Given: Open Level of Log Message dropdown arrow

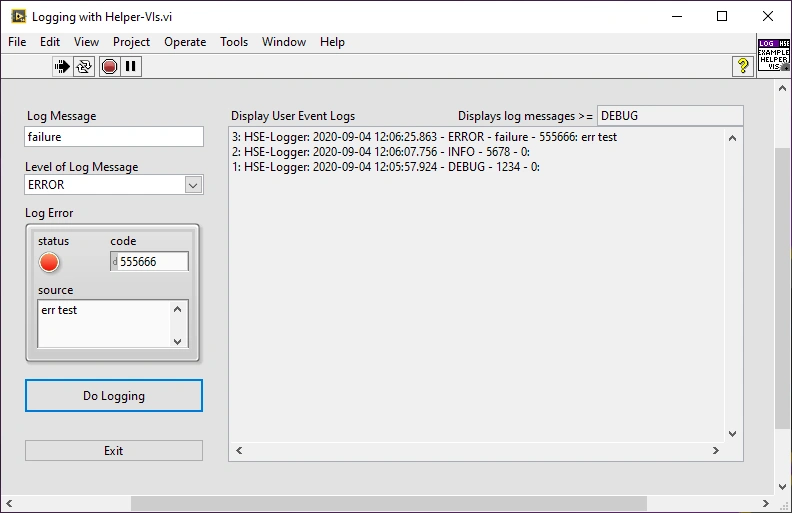Looking at the screenshot, I should pyautogui.click(x=193, y=185).
